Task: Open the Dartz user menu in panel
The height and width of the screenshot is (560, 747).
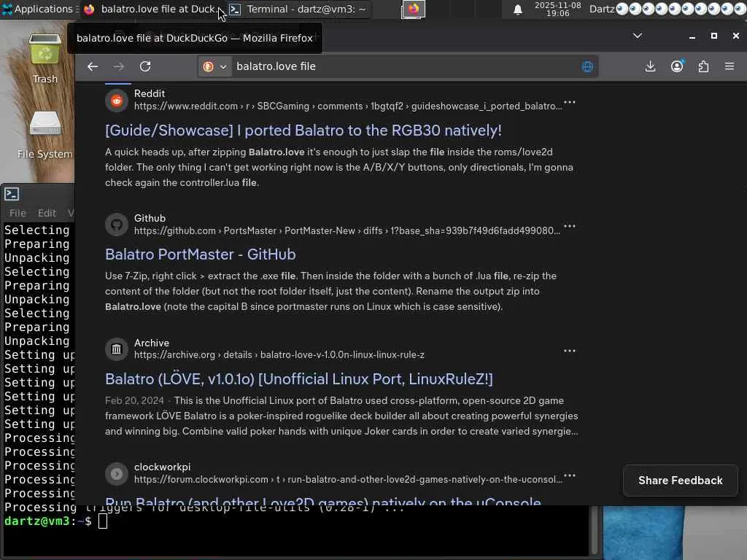Action: [602, 9]
